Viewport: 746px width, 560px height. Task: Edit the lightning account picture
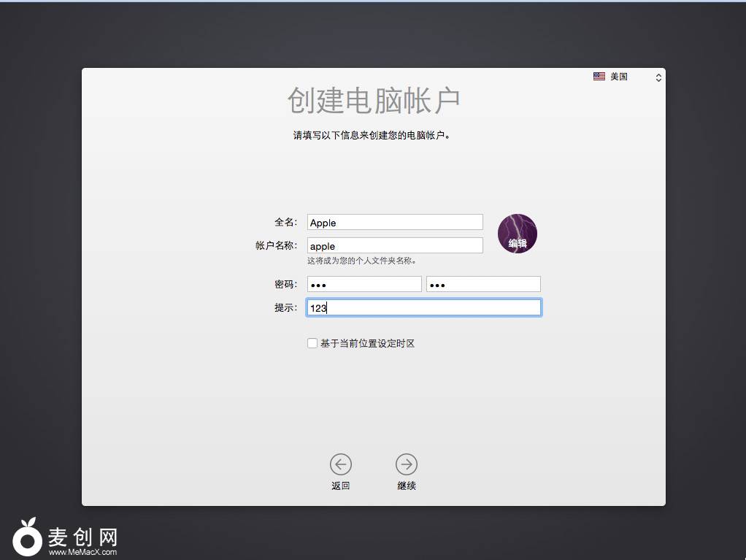click(x=518, y=234)
